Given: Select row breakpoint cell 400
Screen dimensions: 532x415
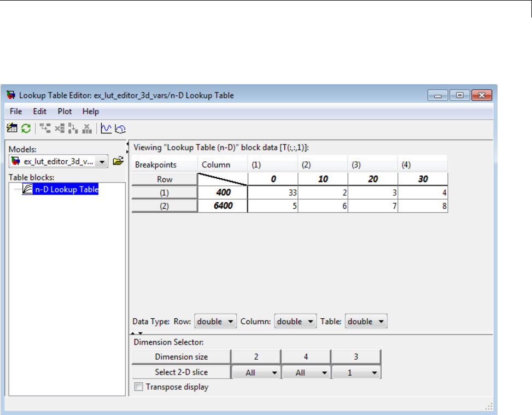Looking at the screenshot, I should (223, 192).
